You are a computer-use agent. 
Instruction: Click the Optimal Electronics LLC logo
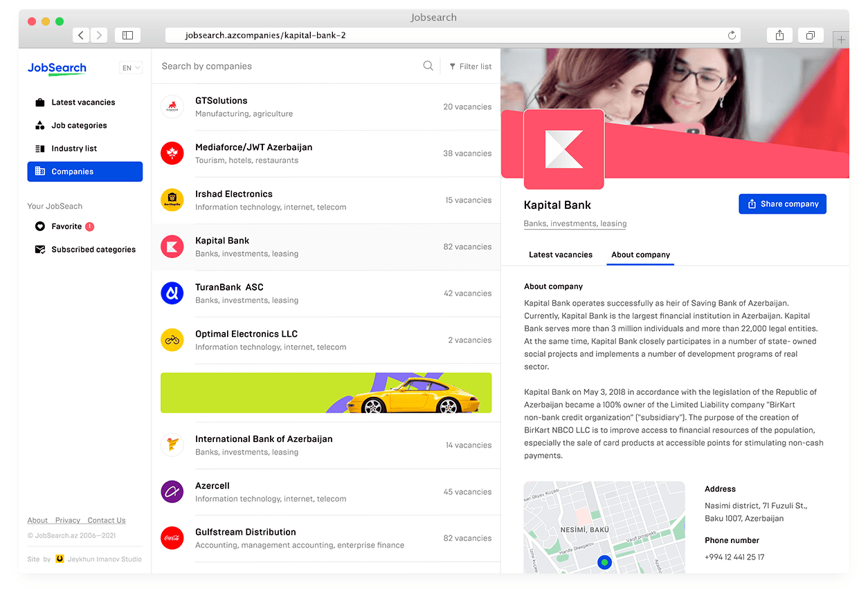pyautogui.click(x=172, y=340)
